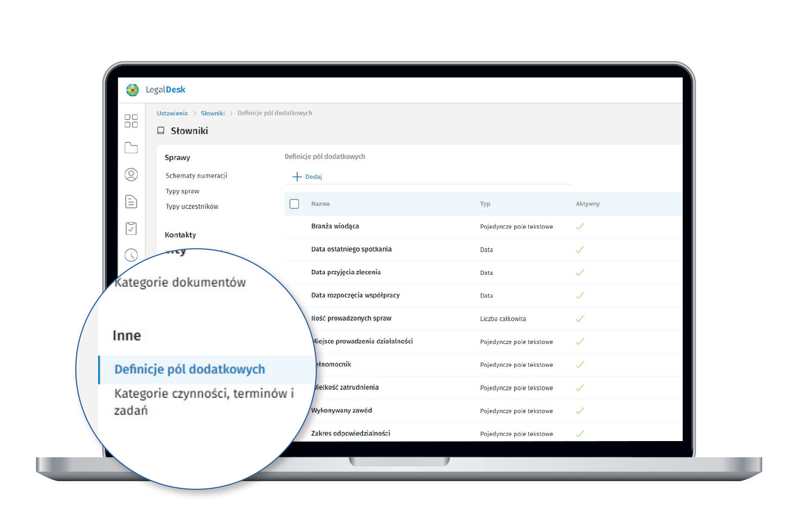Open the dashboard grid icon in sidebar
Image resolution: width=798 pixels, height=532 pixels.
pos(131,121)
